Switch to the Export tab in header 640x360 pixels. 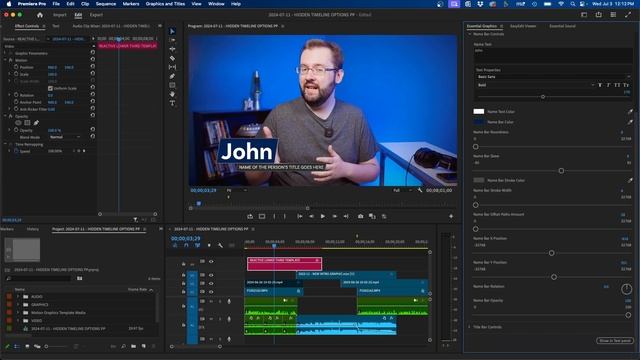[x=96, y=15]
